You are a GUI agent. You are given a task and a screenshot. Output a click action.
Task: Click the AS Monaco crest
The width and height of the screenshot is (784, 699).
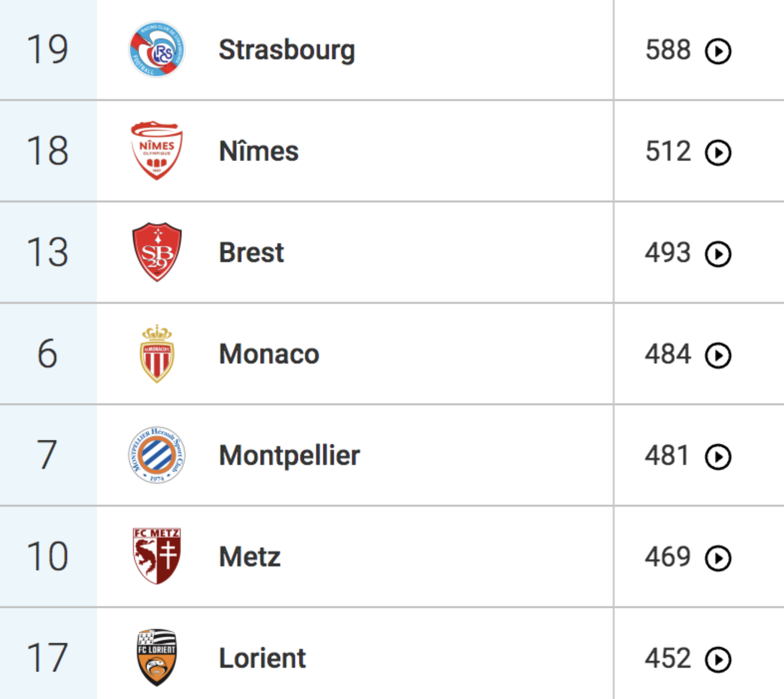156,353
